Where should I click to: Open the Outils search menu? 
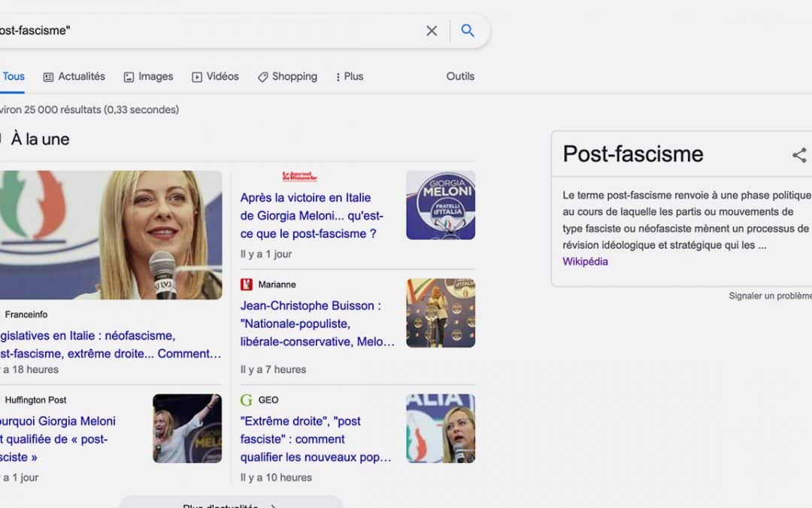pyautogui.click(x=460, y=76)
